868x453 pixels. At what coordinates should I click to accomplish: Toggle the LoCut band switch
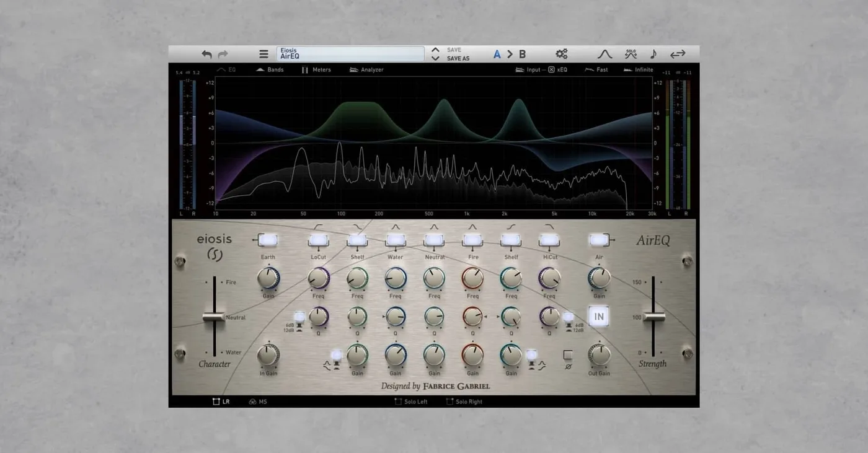point(318,240)
